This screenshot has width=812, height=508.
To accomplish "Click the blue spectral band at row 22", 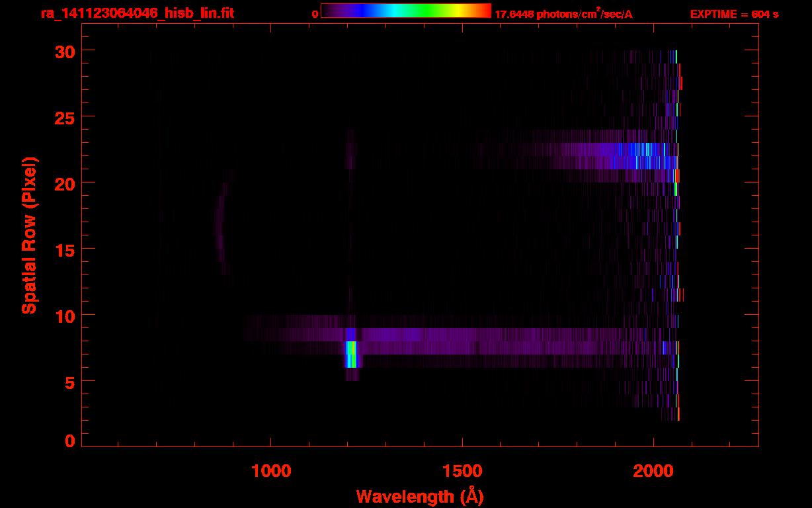I will pyautogui.click(x=641, y=155).
